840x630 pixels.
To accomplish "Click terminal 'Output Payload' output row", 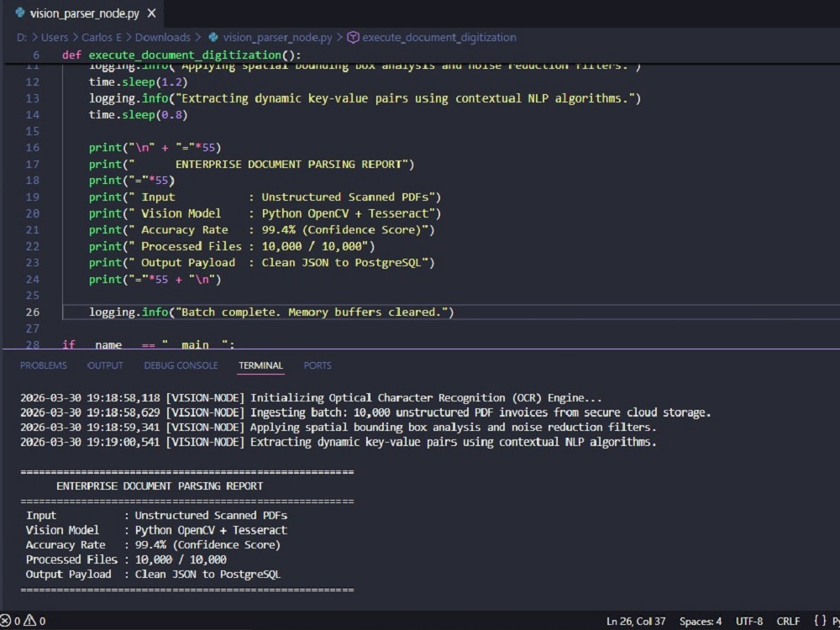I will click(x=153, y=575).
